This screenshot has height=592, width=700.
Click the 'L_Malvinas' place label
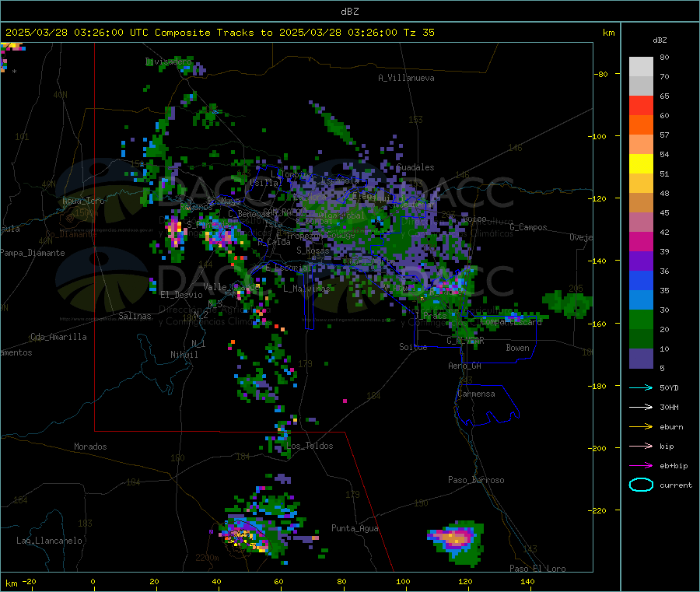point(306,289)
